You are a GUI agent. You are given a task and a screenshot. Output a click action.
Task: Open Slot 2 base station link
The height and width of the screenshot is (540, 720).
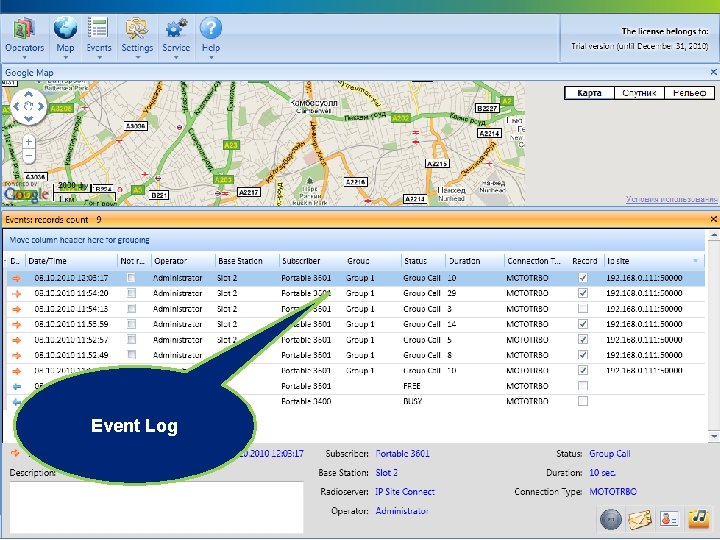(387, 472)
